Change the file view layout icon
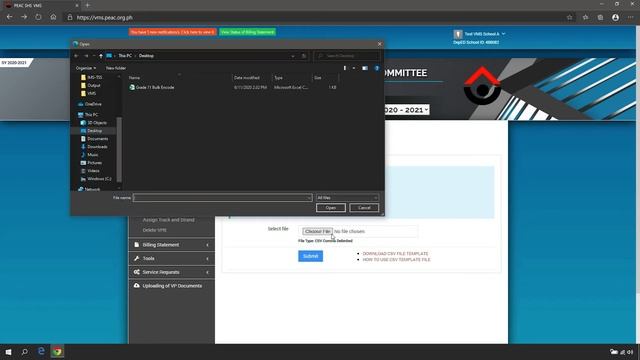 345,68
